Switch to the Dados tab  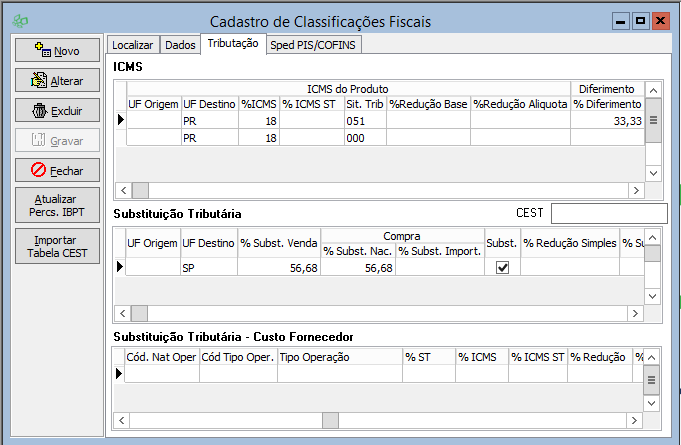[180, 45]
